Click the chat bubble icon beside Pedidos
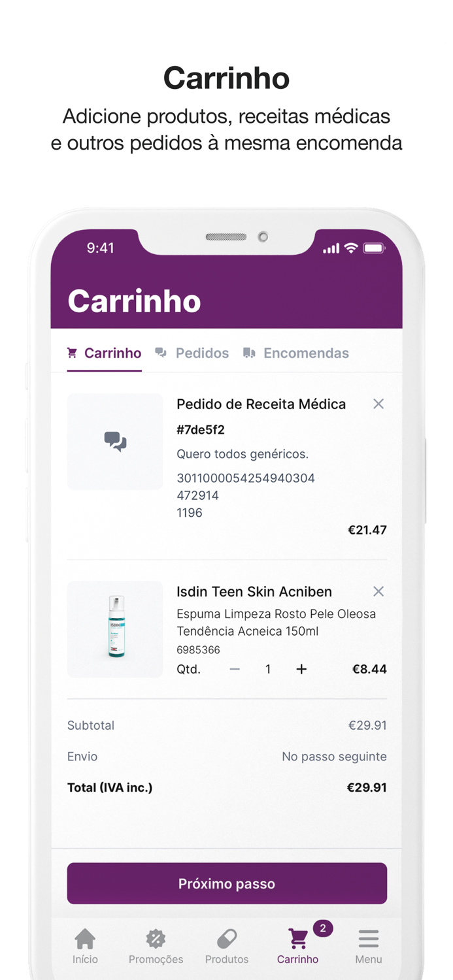The image size is (453, 980). coord(160,353)
